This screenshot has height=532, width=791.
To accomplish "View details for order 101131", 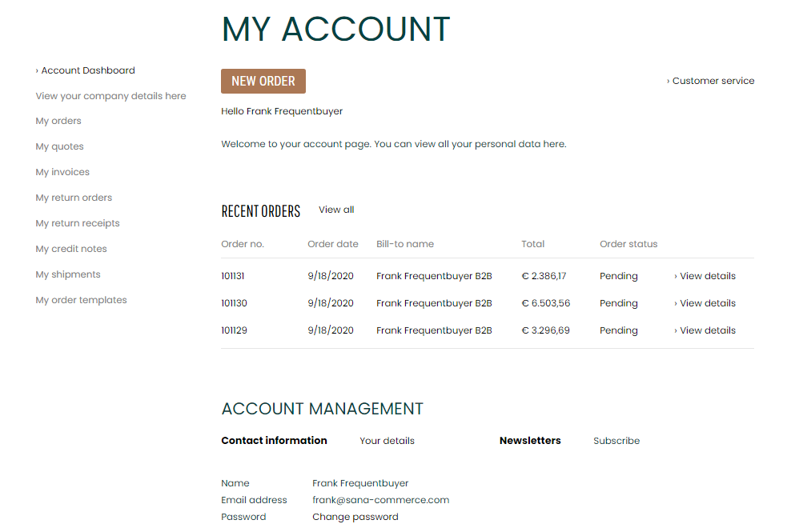I will (705, 276).
